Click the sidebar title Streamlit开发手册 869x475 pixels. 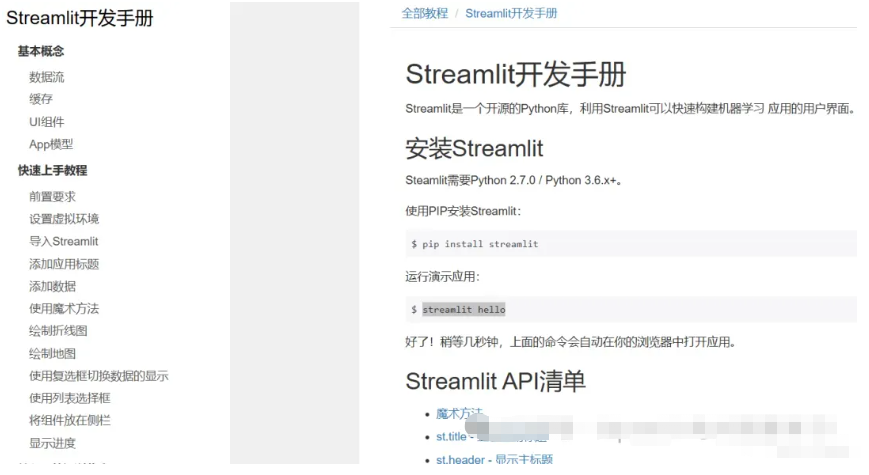(79, 18)
